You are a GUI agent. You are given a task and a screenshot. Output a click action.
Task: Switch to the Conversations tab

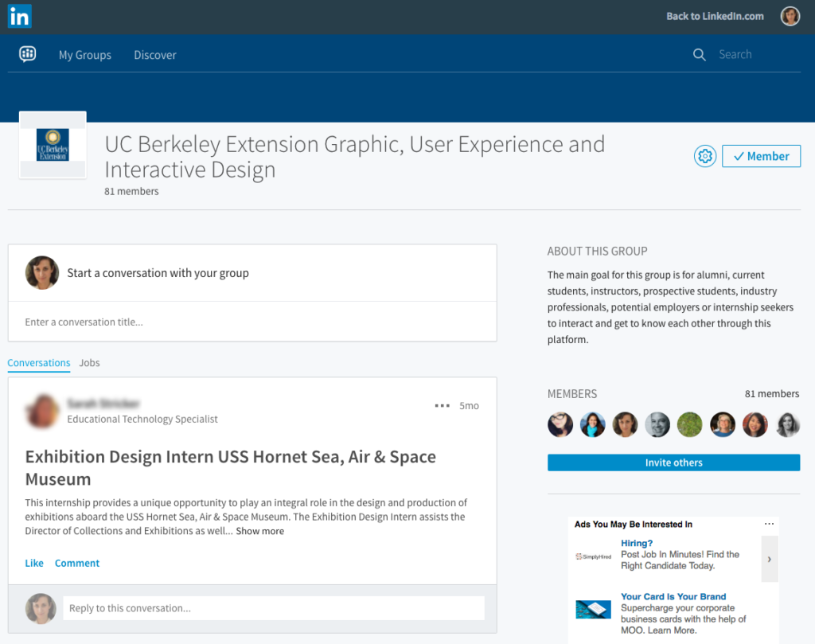click(38, 363)
